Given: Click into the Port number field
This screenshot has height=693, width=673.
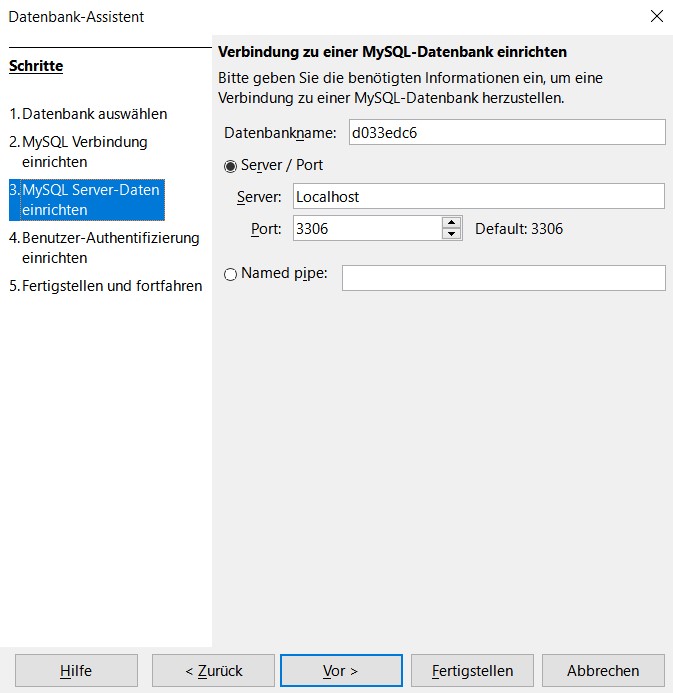Looking at the screenshot, I should (x=366, y=228).
